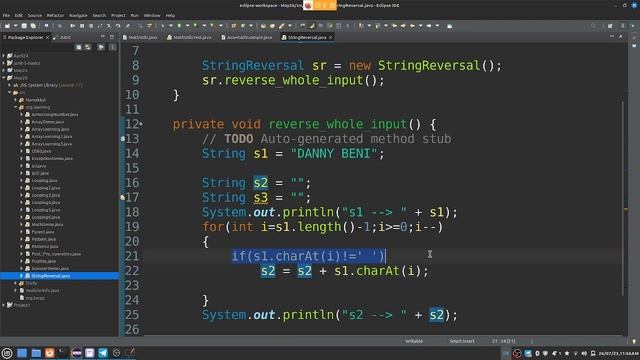The height and width of the screenshot is (360, 640).
Task: Open the Run configurations dropdown arrow
Action: (187, 26)
